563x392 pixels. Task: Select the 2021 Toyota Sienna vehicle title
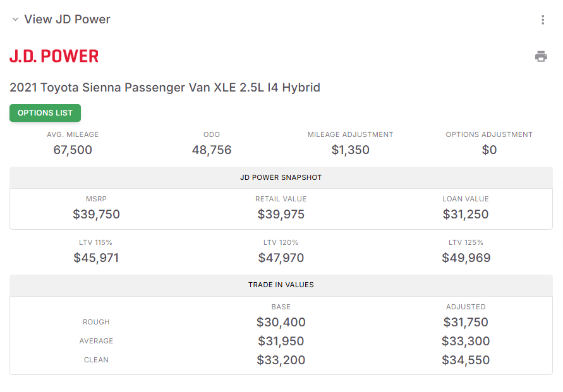tap(165, 88)
